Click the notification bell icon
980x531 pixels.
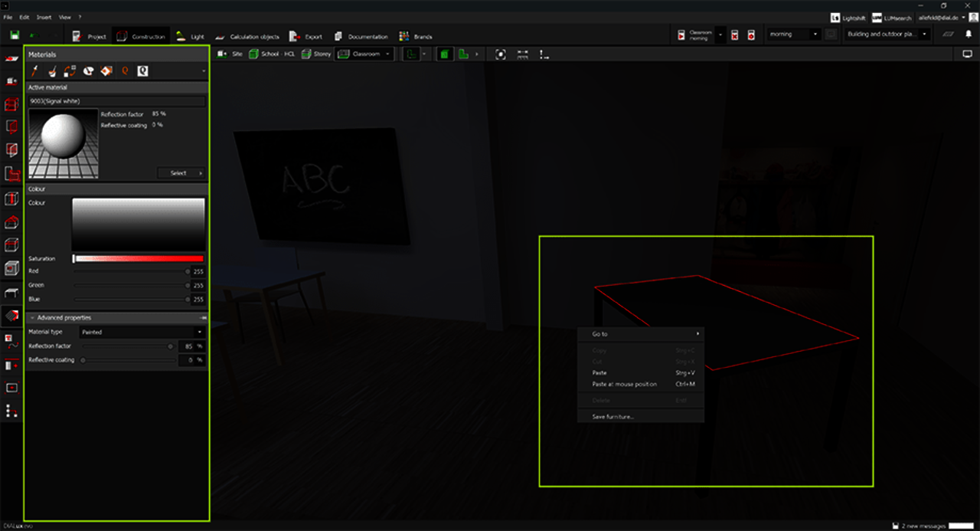tap(969, 34)
